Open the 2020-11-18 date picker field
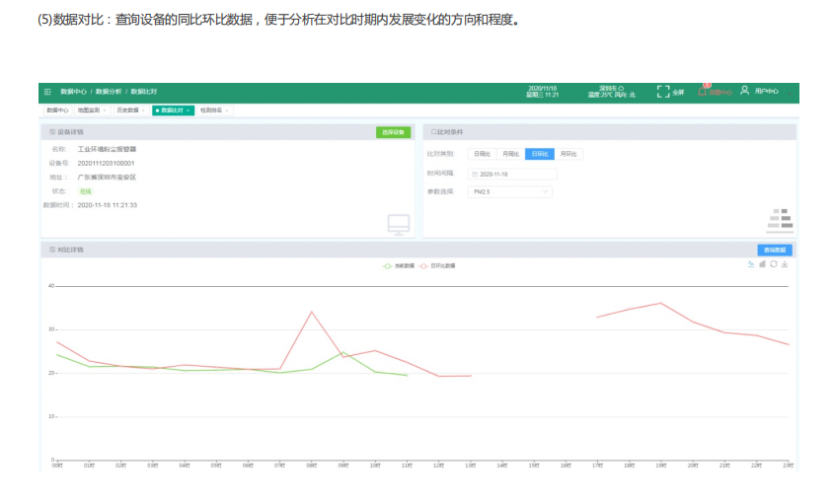The height and width of the screenshot is (504, 834). point(513,174)
